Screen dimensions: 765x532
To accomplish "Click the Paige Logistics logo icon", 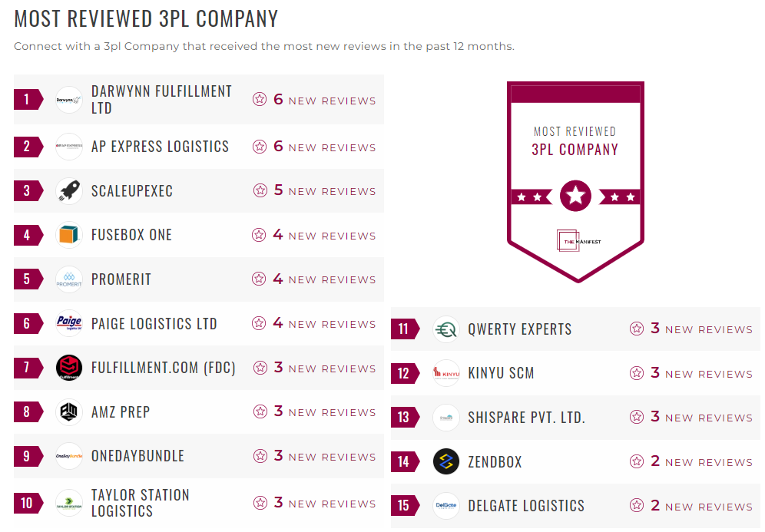I will click(69, 323).
